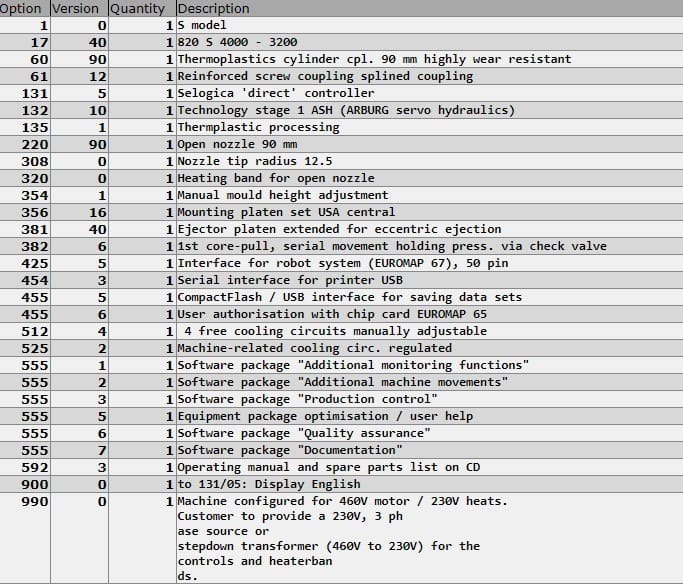Viewport: 683px width, 584px height.
Task: Select Selogica 'direct' controller row
Action: [342, 93]
